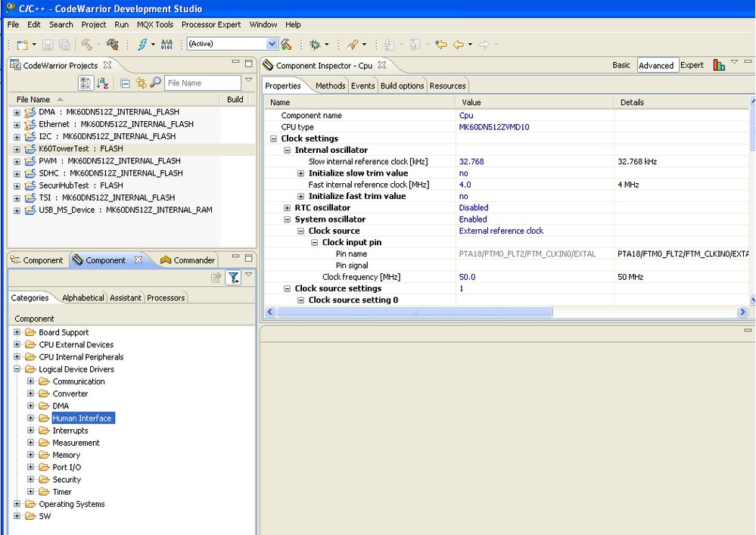Open the Active build configuration dropdown
Viewport: 756px width, 535px height.
tap(272, 44)
